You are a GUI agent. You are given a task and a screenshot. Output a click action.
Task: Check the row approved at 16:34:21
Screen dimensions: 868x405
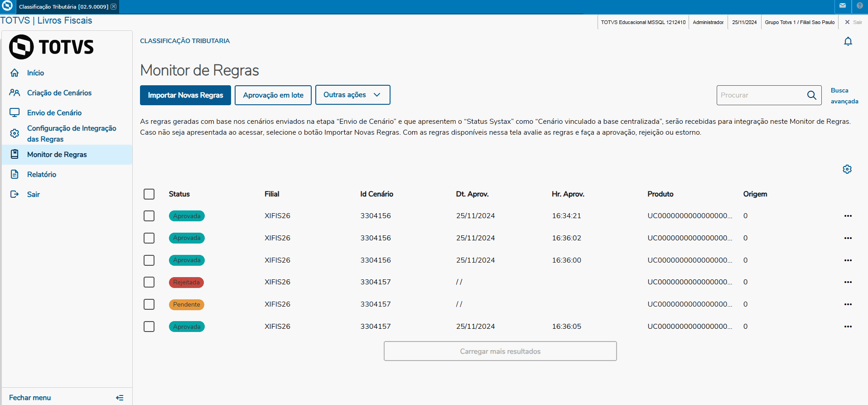tap(149, 216)
